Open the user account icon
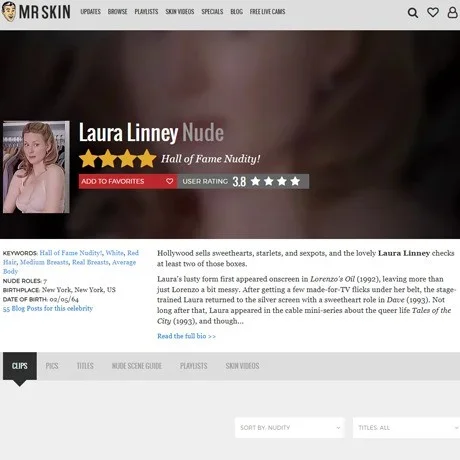The height and width of the screenshot is (460, 460). (452, 12)
